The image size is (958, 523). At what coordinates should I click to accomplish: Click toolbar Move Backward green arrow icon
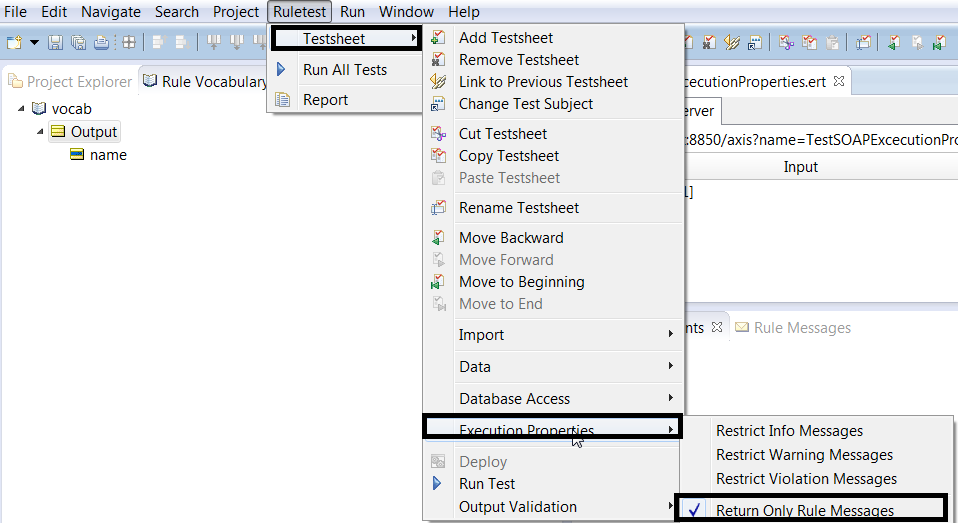pos(894,42)
